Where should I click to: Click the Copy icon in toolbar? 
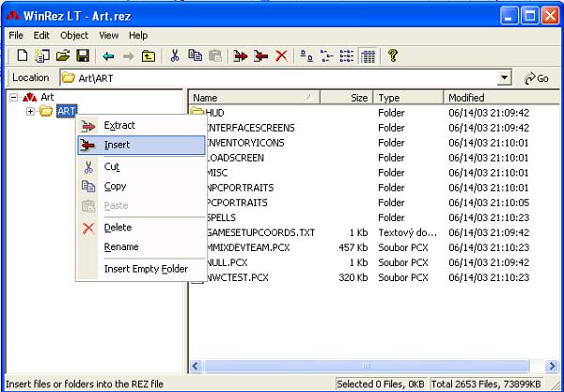[195, 55]
